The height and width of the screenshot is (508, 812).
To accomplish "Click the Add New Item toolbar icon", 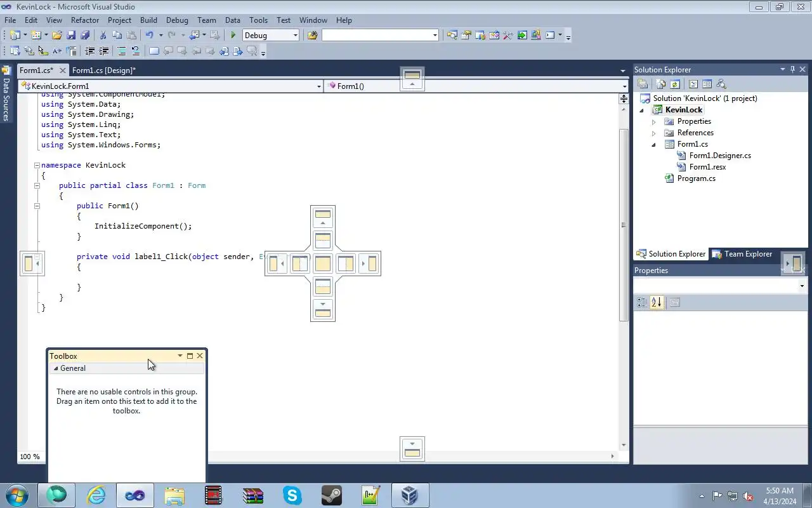I will 36,35.
